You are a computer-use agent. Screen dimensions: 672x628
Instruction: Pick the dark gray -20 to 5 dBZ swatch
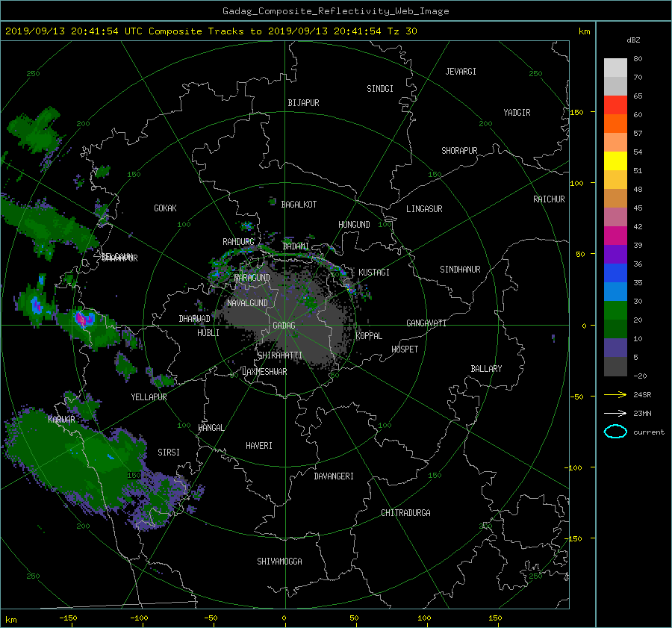[x=615, y=367]
